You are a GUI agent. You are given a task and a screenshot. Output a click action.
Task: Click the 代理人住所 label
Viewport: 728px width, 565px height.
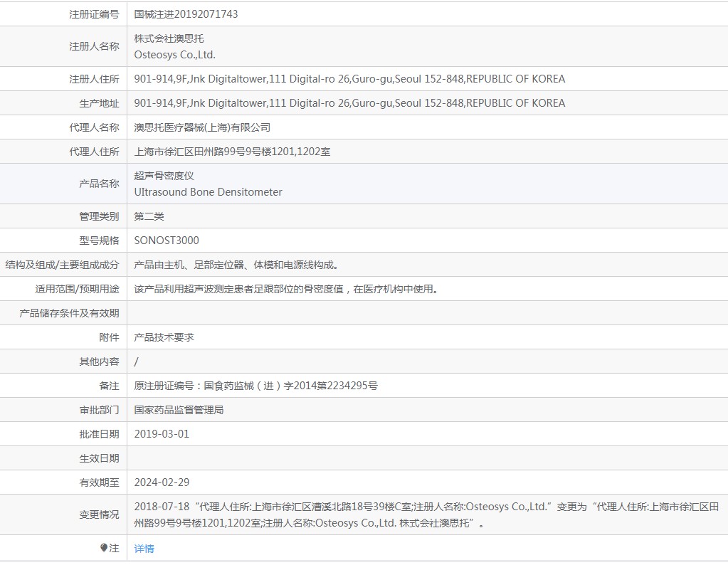click(94, 152)
